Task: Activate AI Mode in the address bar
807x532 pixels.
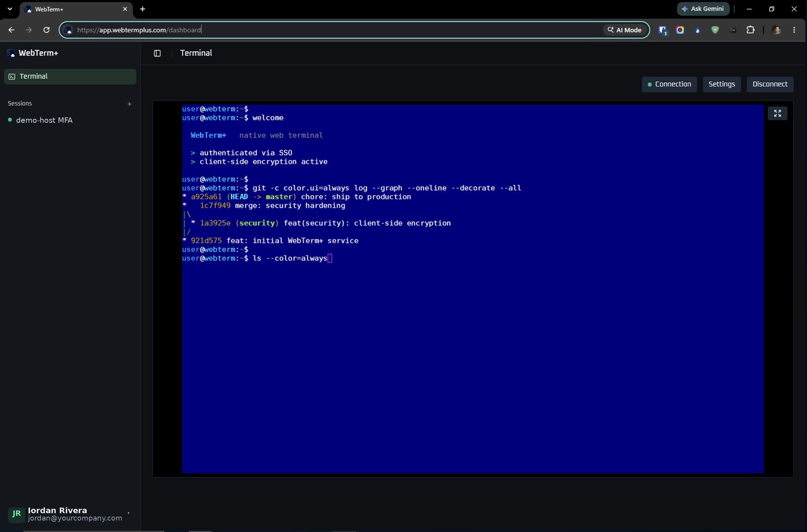Action: (624, 30)
